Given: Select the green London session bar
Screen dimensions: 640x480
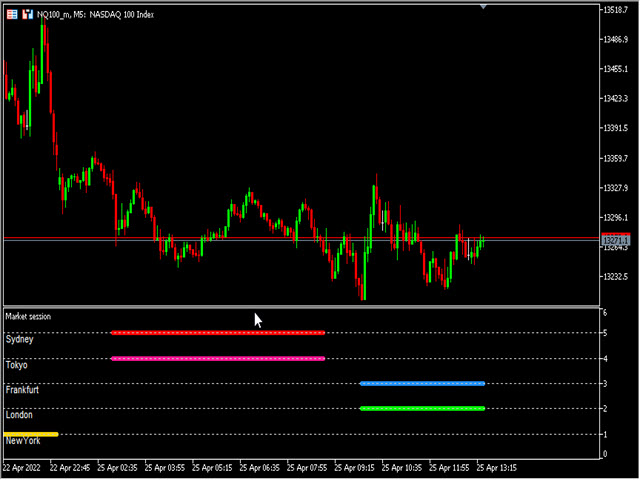Looking at the screenshot, I should tap(422, 409).
